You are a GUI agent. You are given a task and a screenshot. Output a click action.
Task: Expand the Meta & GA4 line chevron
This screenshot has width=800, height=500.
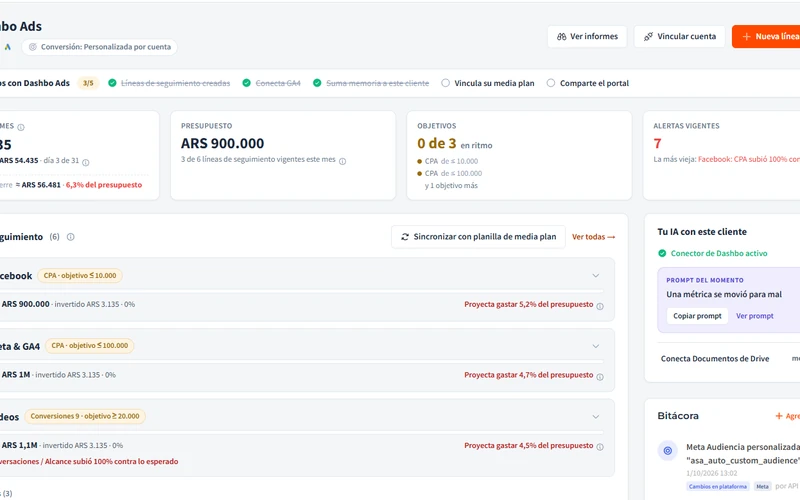595,346
